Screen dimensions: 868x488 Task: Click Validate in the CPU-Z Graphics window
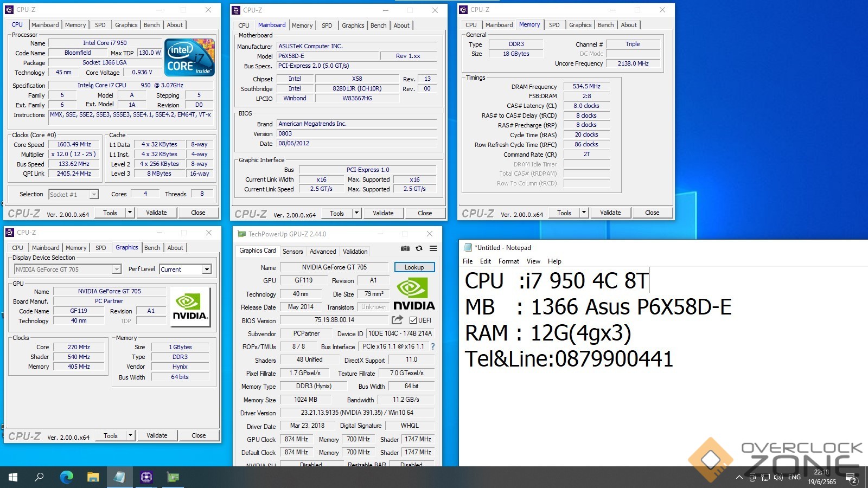(157, 435)
